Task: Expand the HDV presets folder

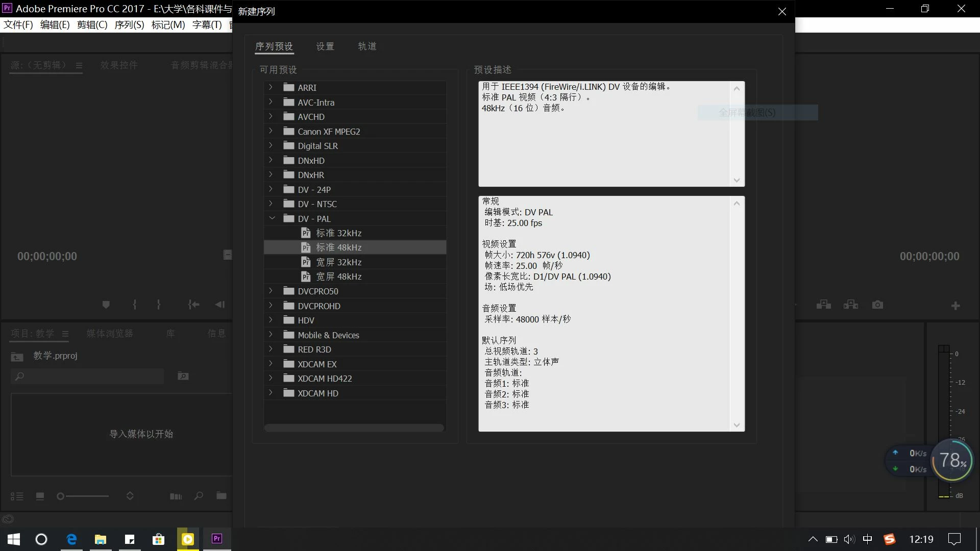Action: click(271, 320)
